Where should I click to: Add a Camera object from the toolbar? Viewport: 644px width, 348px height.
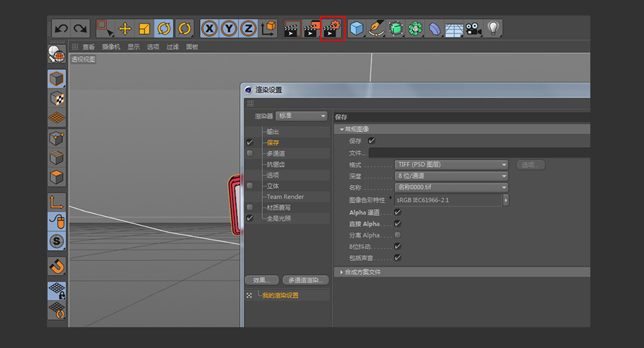[474, 29]
